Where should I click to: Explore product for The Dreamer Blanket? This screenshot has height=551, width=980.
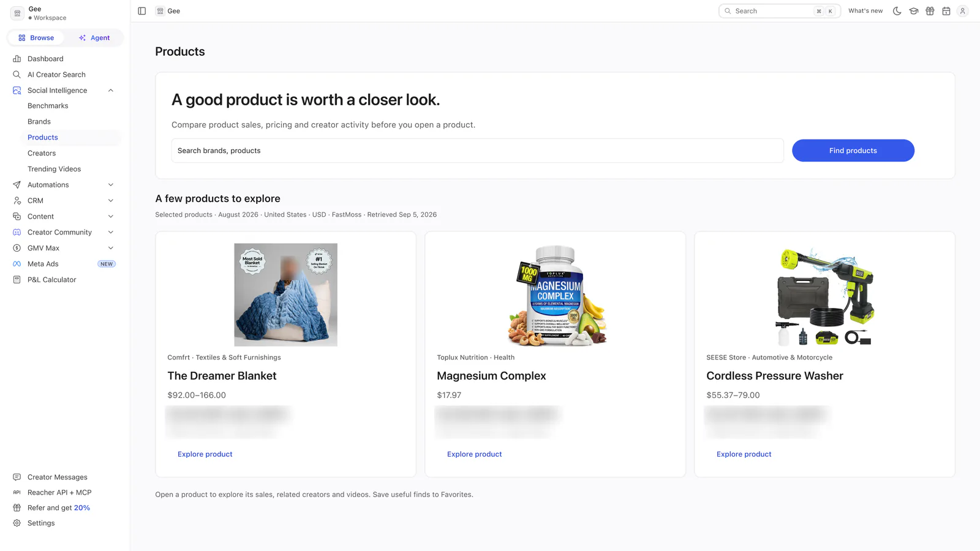[205, 454]
